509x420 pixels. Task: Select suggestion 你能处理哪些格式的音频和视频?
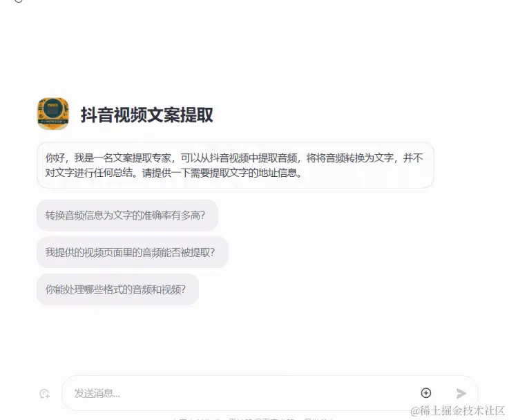pyautogui.click(x=117, y=289)
